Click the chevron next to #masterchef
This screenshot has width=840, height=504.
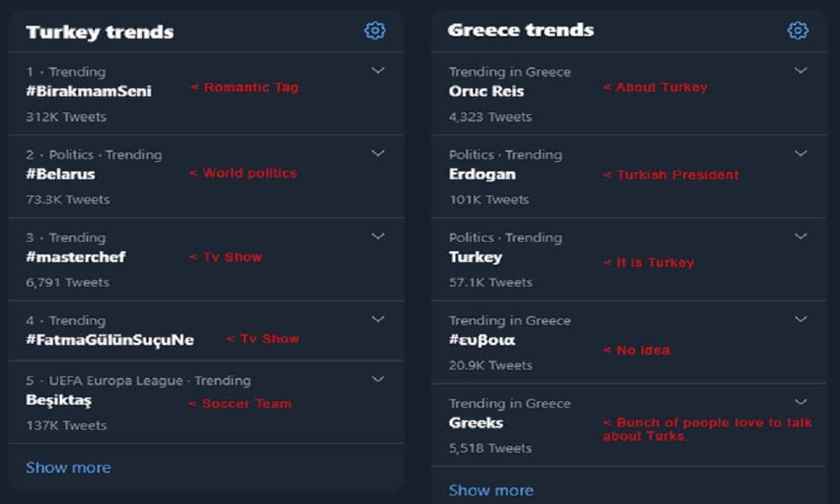click(x=378, y=237)
